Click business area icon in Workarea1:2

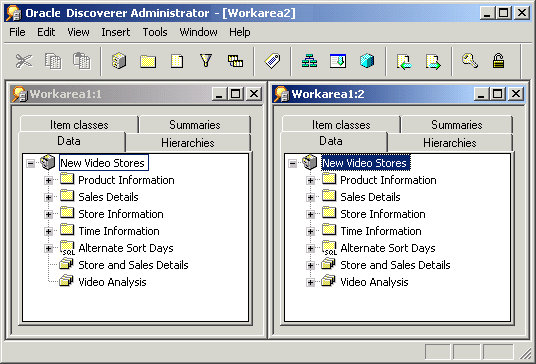pos(309,162)
